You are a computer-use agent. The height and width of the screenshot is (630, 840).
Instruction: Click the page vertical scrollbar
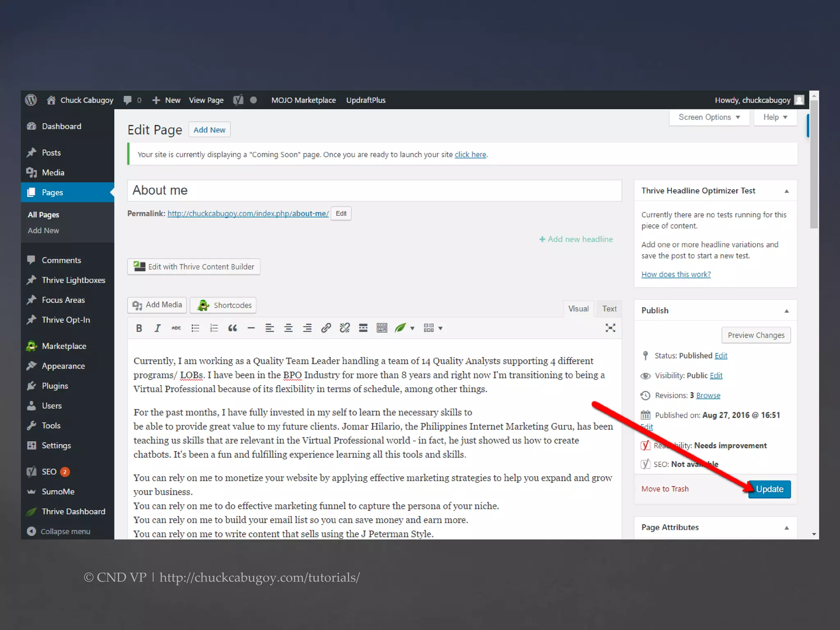click(814, 164)
